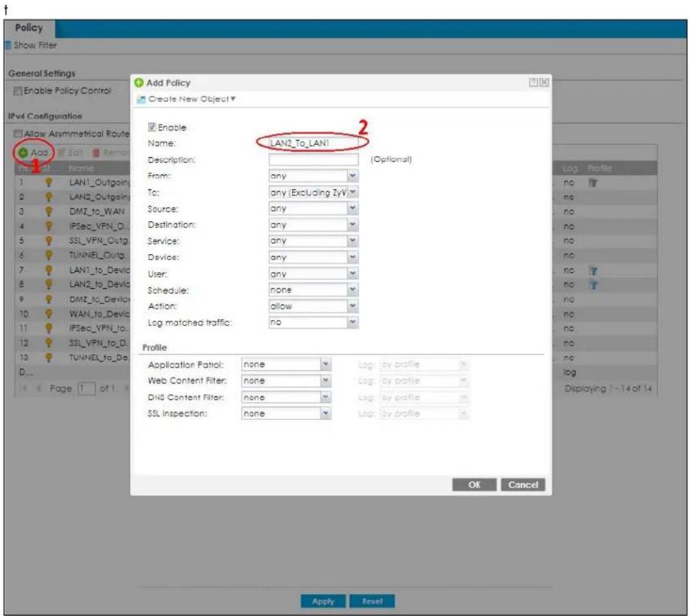This screenshot has width=689, height=616.
Task: Click the status bulb of TUNNEL_Outg rule
Action: 48,255
